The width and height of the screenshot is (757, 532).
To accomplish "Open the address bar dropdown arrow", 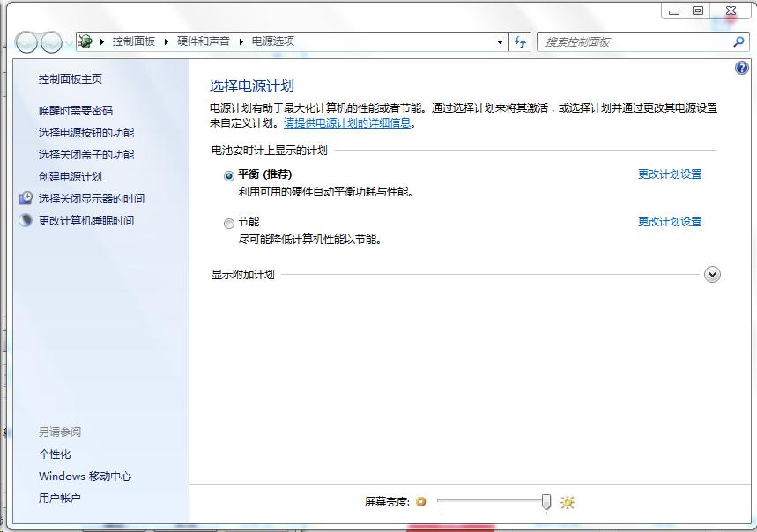I will (498, 41).
